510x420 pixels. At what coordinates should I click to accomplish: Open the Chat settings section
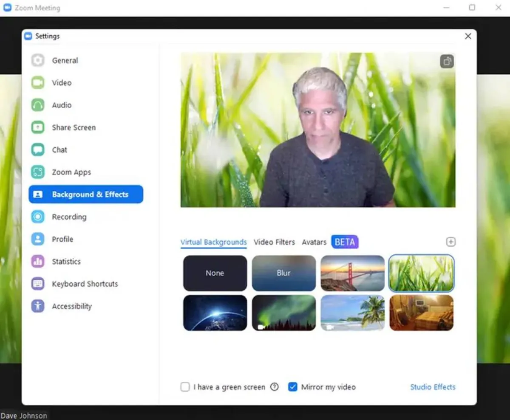click(x=59, y=149)
